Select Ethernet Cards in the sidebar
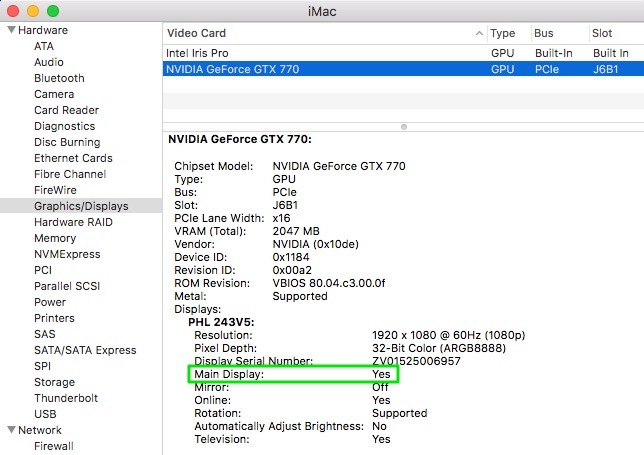The image size is (644, 455). (x=73, y=158)
